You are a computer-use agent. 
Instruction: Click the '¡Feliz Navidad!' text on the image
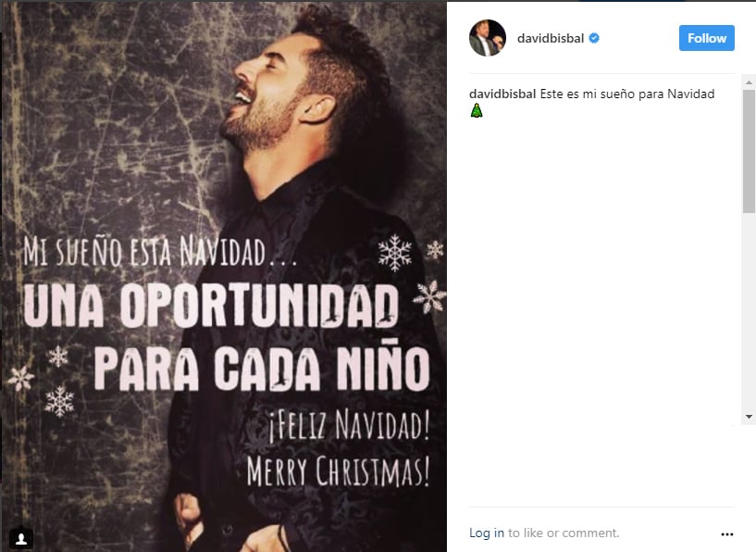tap(349, 424)
